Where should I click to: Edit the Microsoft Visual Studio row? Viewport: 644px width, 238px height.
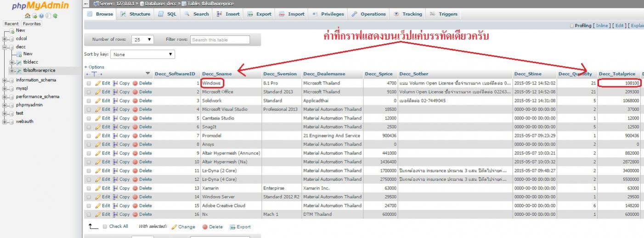point(102,109)
